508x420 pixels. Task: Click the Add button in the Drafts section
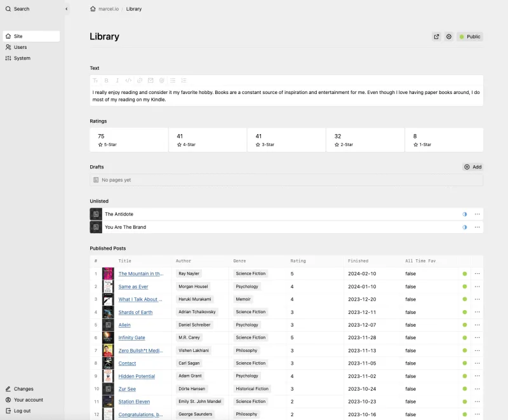tap(472, 166)
